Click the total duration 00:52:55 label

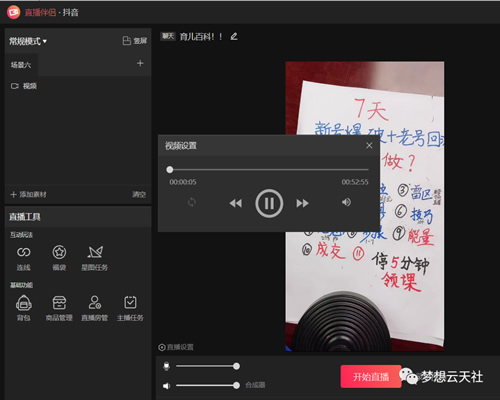355,182
